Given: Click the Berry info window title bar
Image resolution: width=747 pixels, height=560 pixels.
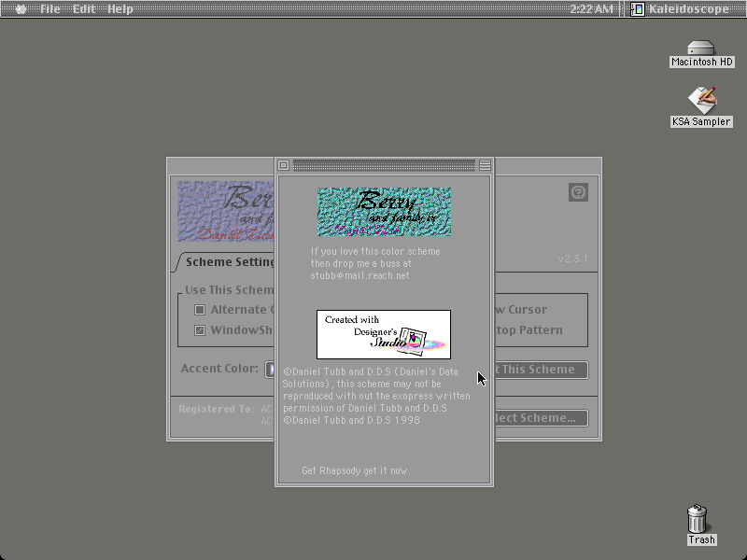Looking at the screenshot, I should click(x=384, y=165).
